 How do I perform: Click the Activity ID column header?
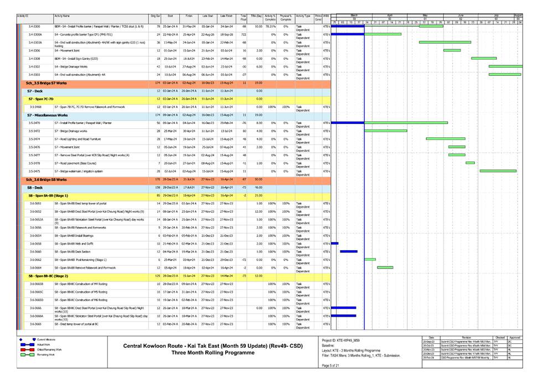point(23,17)
